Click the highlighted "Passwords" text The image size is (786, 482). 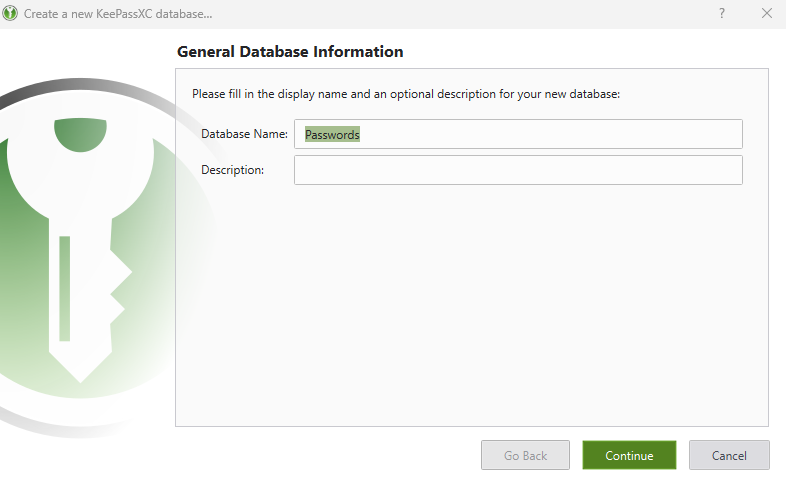tap(332, 134)
